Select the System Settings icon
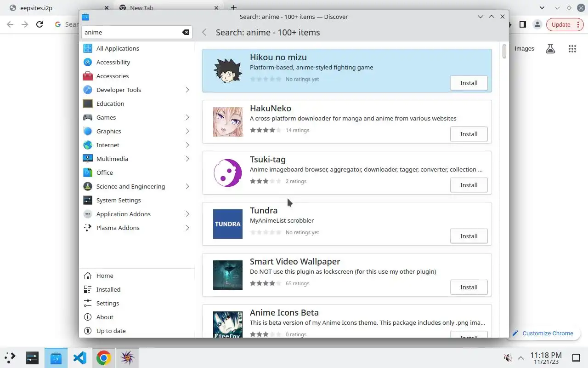This screenshot has height=368, width=588. pos(88,200)
